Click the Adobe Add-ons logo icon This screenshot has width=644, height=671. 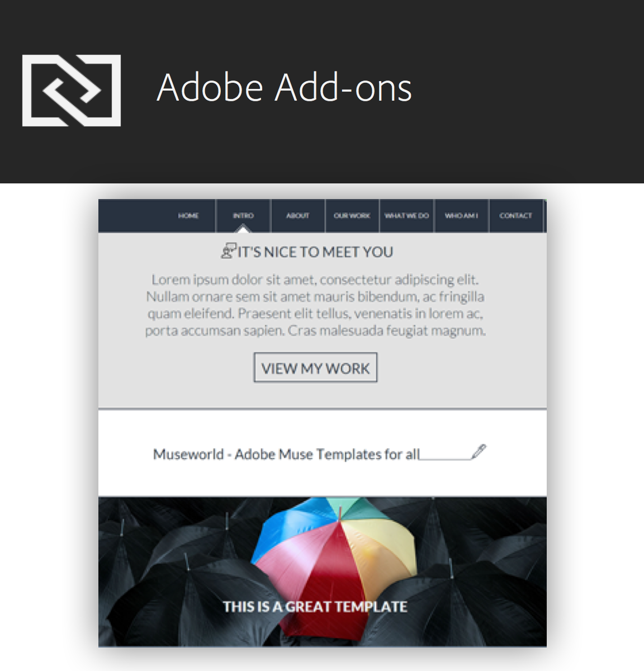(x=72, y=91)
